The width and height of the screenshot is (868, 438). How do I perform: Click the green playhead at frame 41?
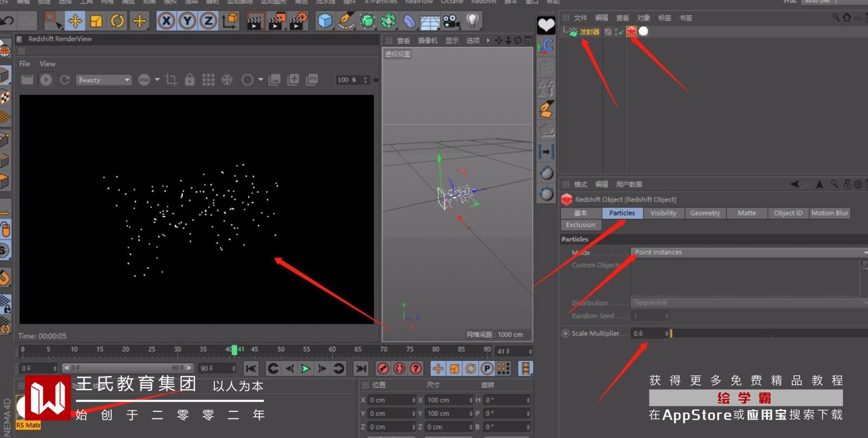click(x=234, y=350)
